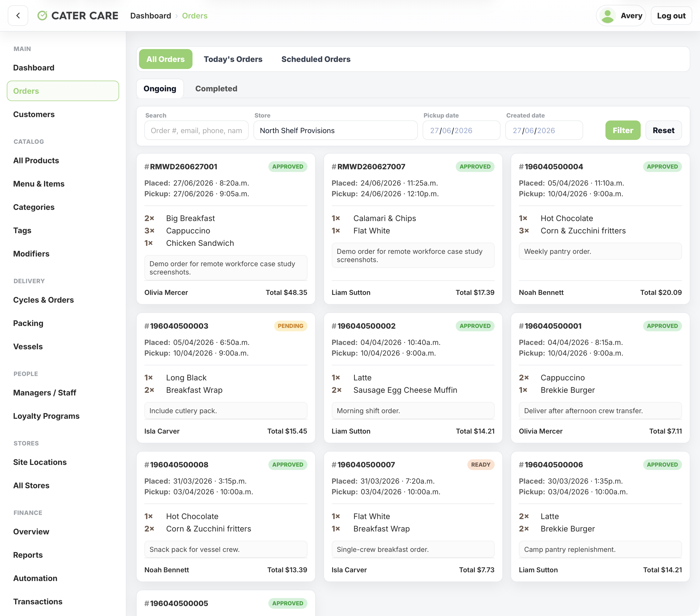
Task: Click the Sausage Egg Cheese Muffin item
Action: (405, 390)
